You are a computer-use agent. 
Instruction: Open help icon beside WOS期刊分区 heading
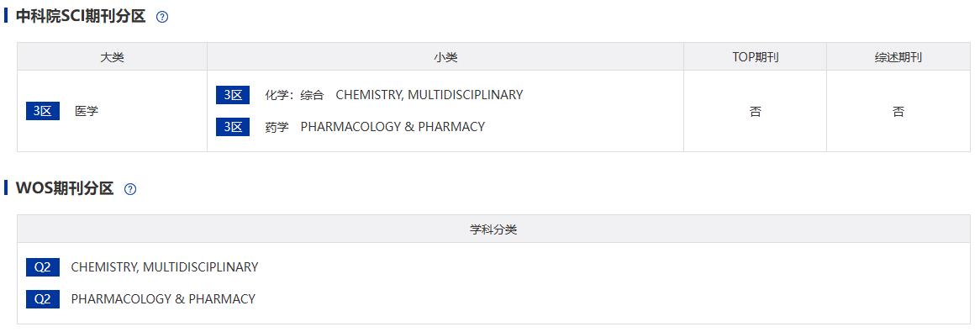130,189
